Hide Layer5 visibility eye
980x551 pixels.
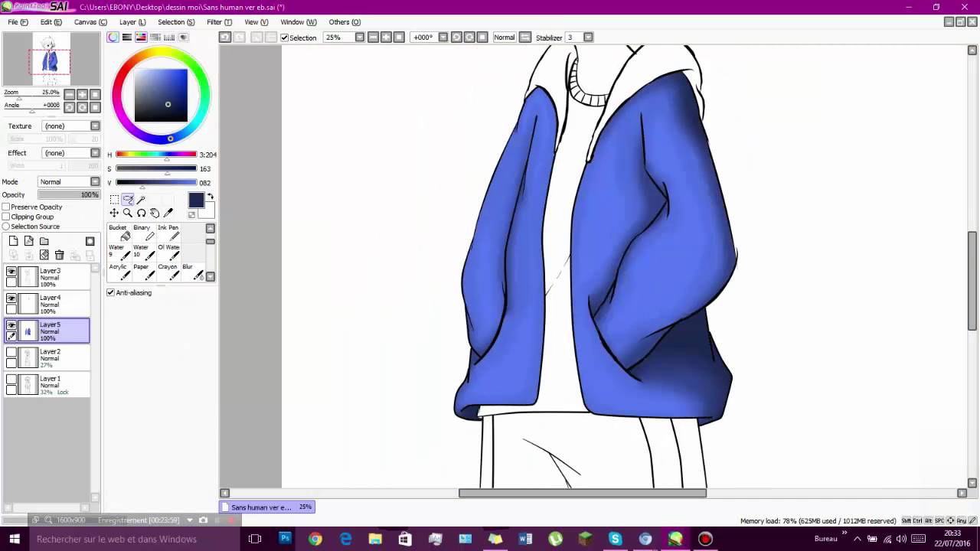click(x=11, y=325)
